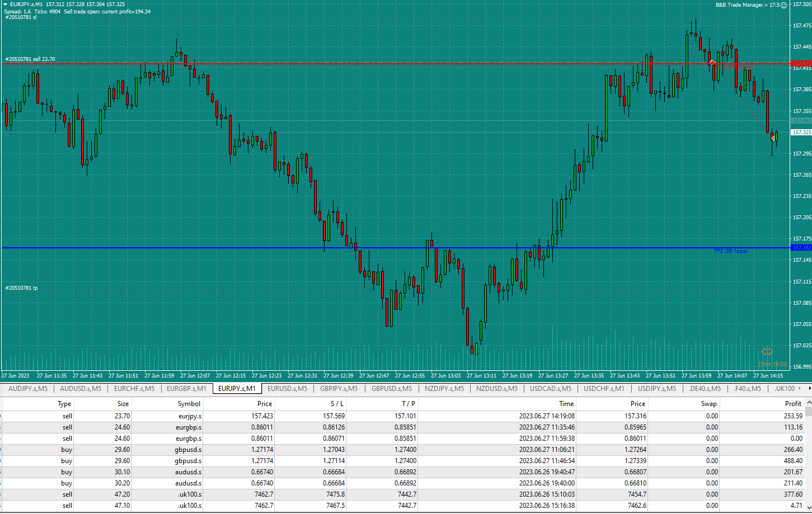Open the One Click Trading triangle beside EURJPY.s,M1
Screen dimensions: 812x514
click(6, 4)
